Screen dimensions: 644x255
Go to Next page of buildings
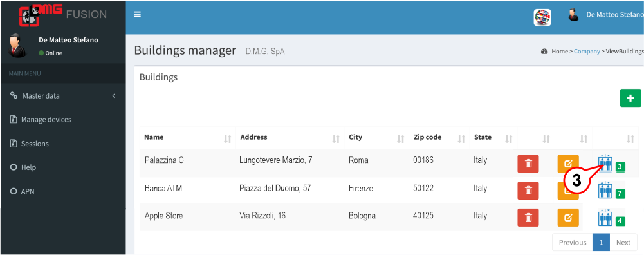pyautogui.click(x=623, y=243)
